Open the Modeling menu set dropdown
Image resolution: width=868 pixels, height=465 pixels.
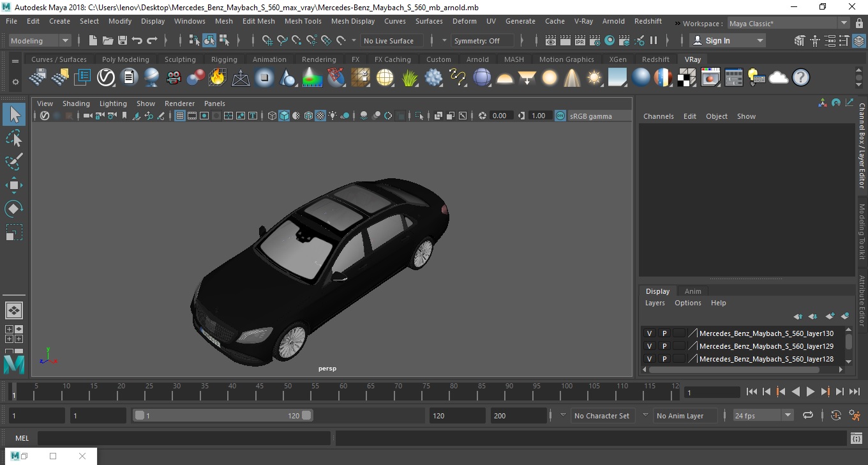pyautogui.click(x=40, y=40)
